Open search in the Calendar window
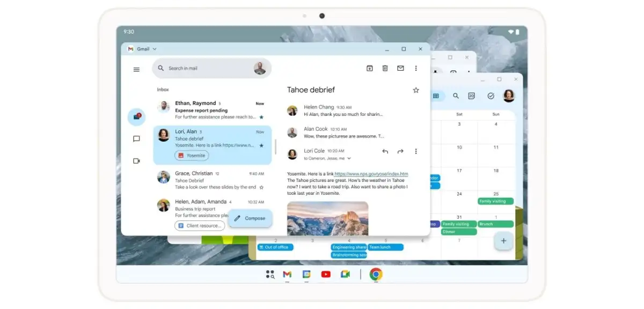 pyautogui.click(x=456, y=96)
